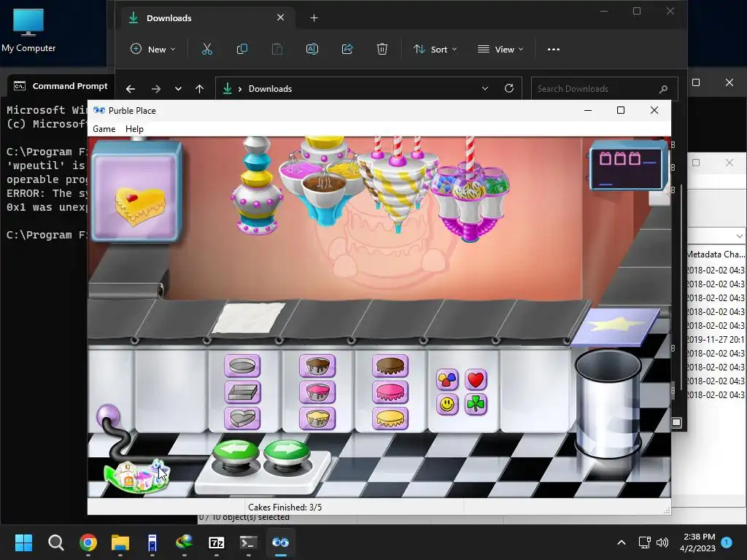Add the green clover decoration
747x560 pixels.
(476, 404)
